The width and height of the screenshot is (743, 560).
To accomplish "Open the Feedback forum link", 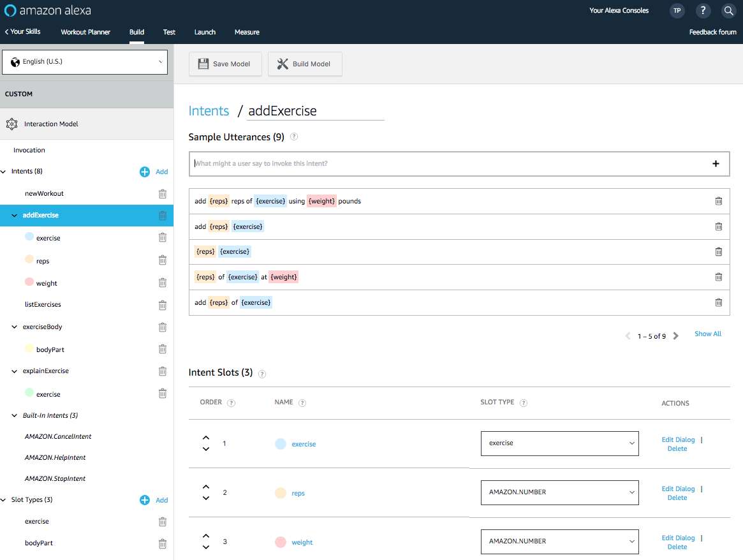I will coord(712,33).
